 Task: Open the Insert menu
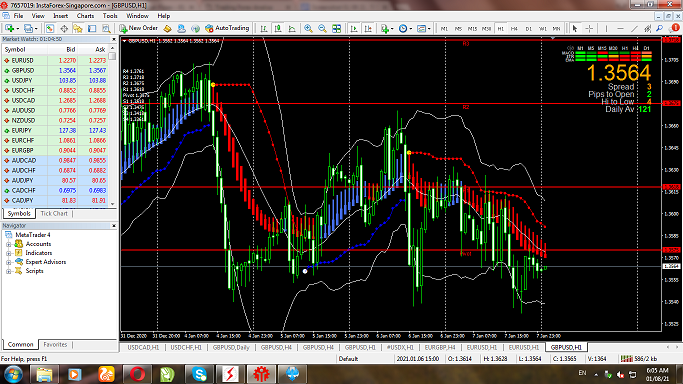61,16
